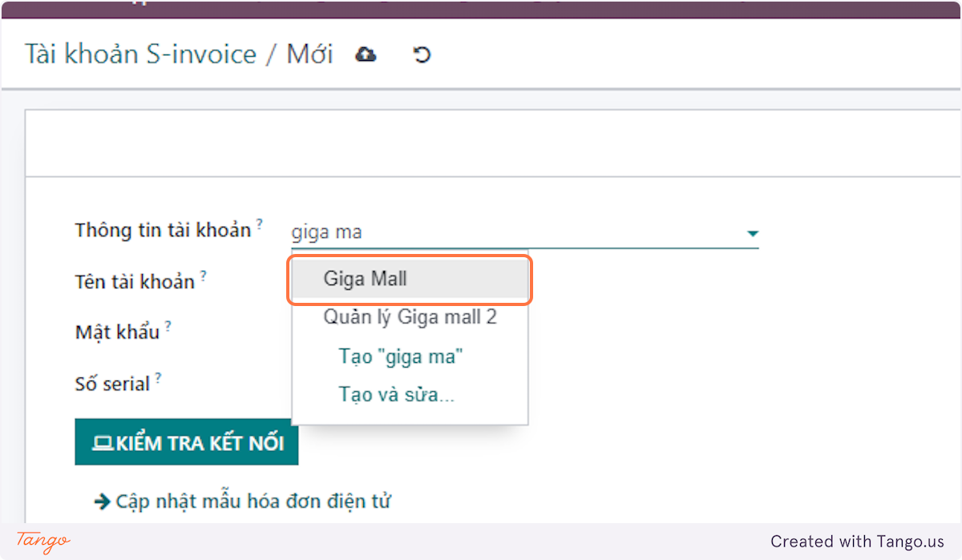Click the help mark next to Mật khẩu

point(169,327)
